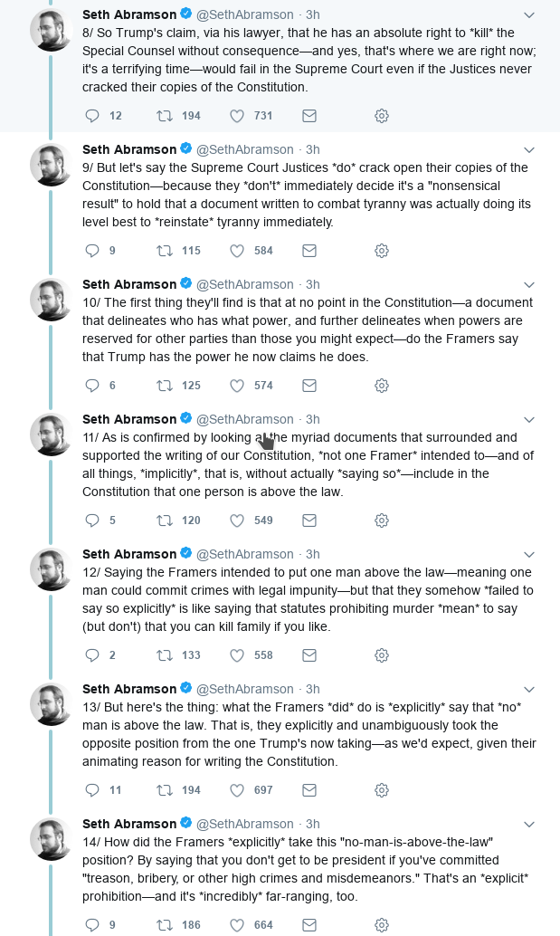Open settings gear on tweet 10/
This screenshot has height=936, width=560.
coord(382,386)
